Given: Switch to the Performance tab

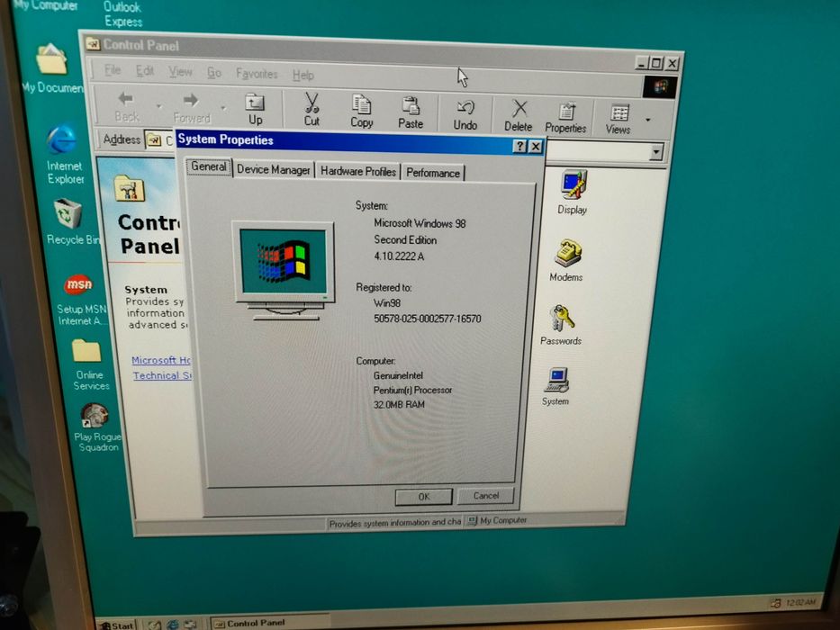Looking at the screenshot, I should click(x=433, y=173).
